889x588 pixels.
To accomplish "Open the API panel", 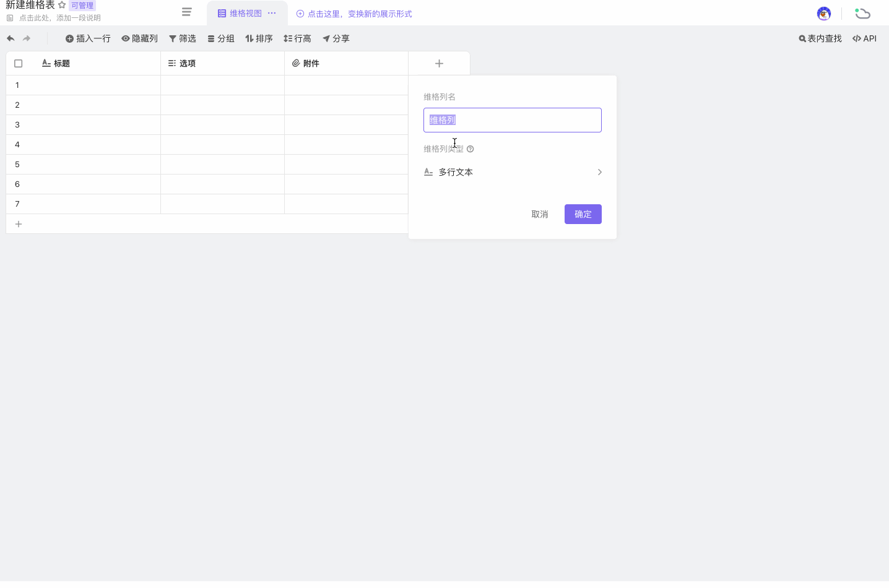I will click(864, 38).
